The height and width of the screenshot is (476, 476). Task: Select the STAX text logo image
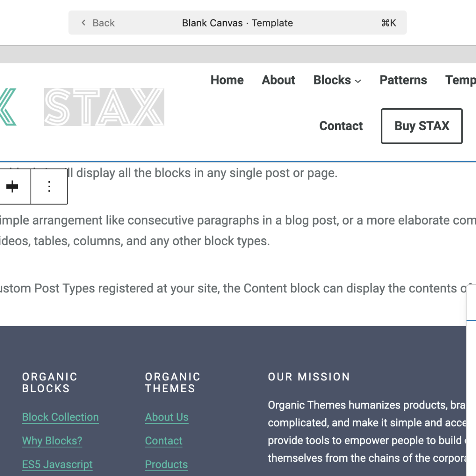pos(104,107)
